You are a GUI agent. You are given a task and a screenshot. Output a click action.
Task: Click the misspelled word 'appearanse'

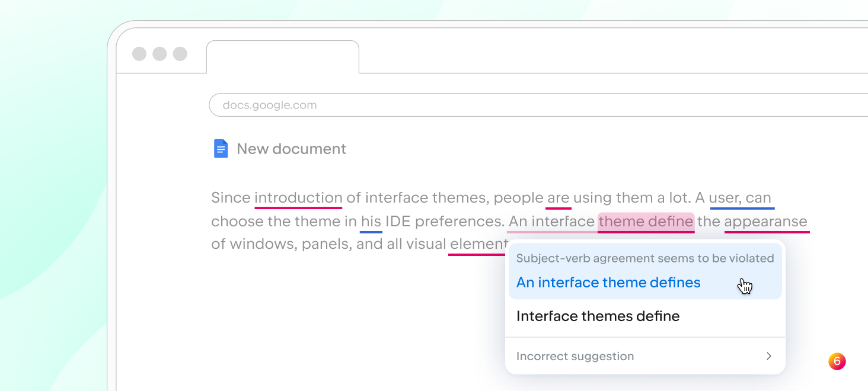(766, 222)
